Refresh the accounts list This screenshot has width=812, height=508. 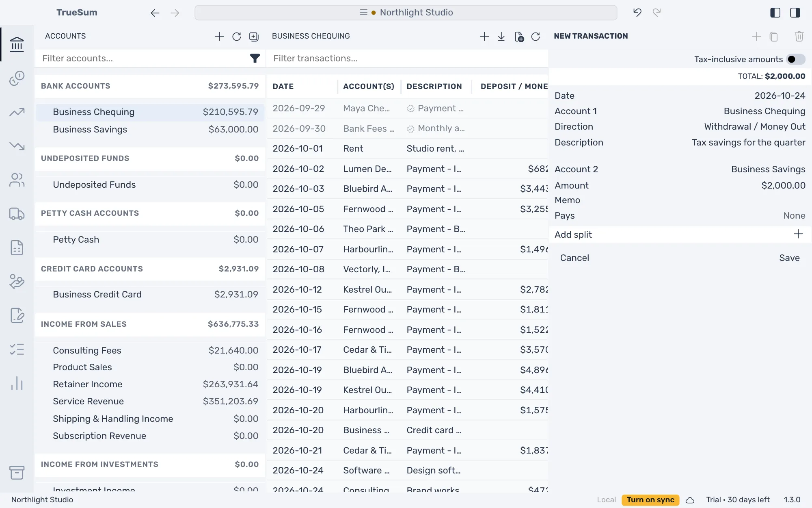pos(236,36)
